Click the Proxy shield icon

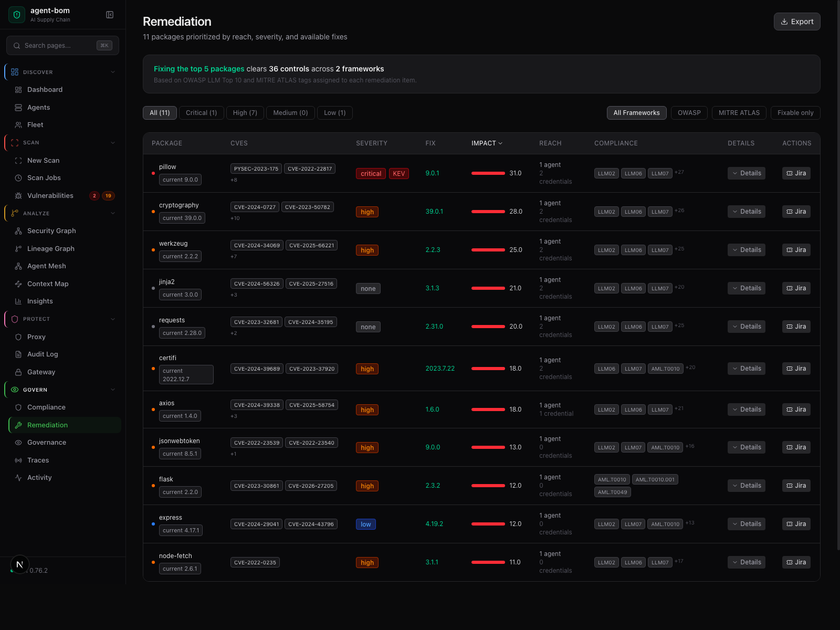point(18,337)
